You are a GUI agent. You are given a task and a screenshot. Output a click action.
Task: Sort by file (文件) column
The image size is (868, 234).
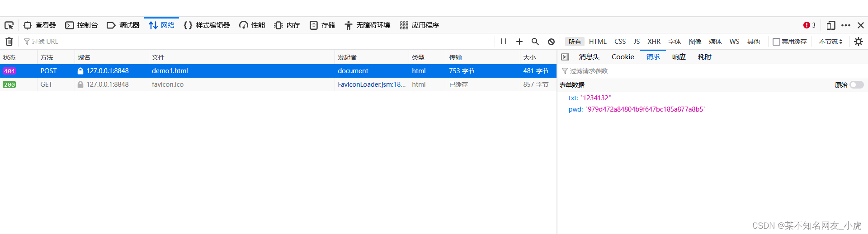tap(242, 57)
